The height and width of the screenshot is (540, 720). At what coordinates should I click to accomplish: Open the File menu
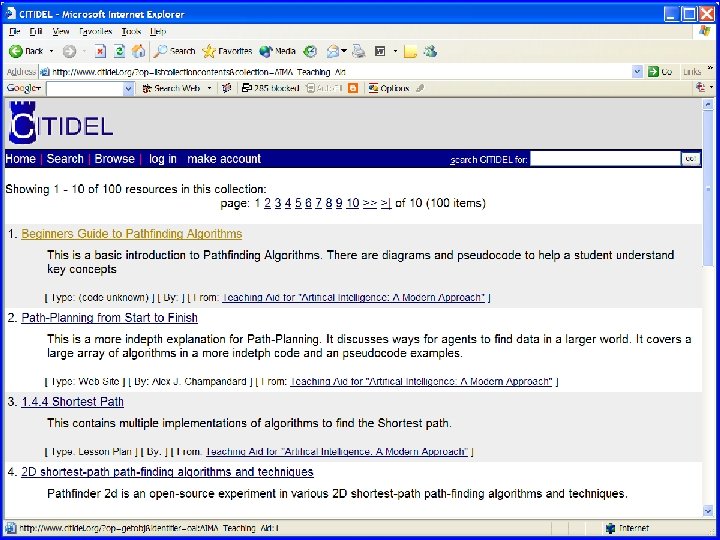(14, 32)
